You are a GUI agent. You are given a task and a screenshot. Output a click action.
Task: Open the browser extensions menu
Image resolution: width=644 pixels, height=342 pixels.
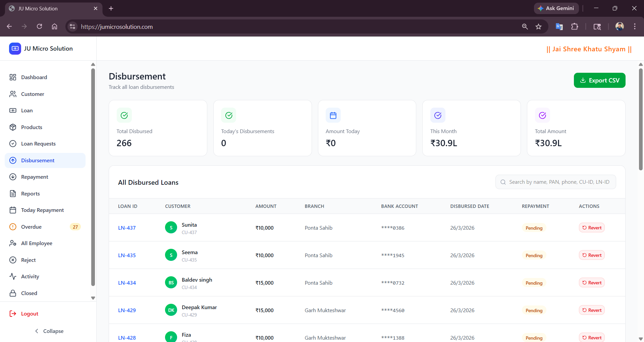coord(575,26)
